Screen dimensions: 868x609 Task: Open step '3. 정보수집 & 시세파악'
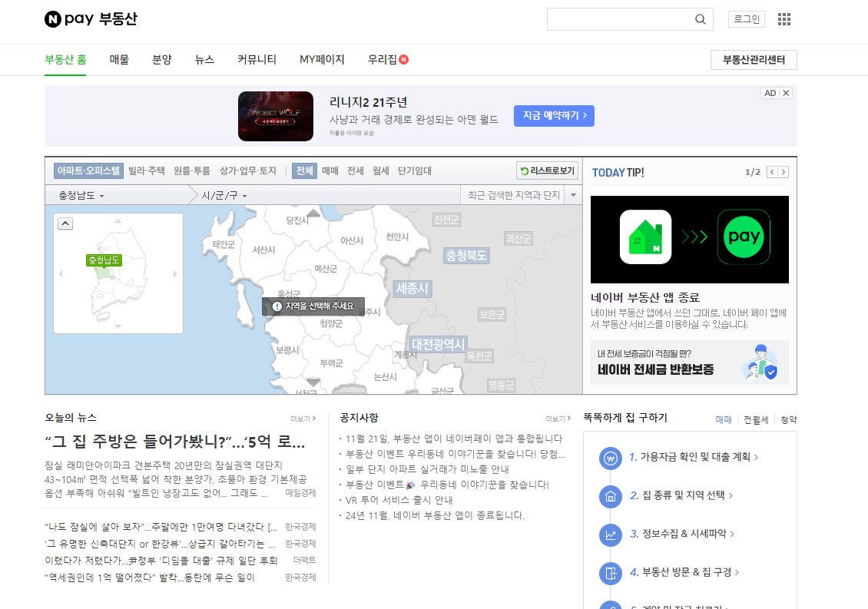tap(682, 534)
